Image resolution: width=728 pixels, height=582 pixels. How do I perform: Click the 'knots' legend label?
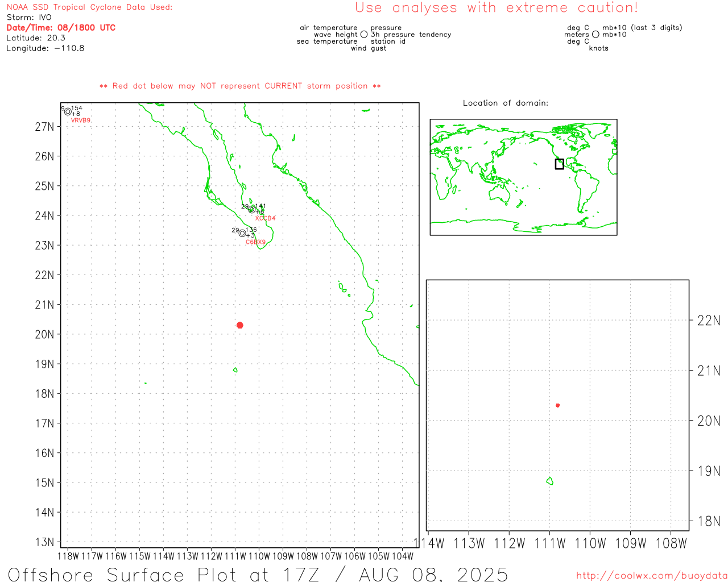point(599,48)
